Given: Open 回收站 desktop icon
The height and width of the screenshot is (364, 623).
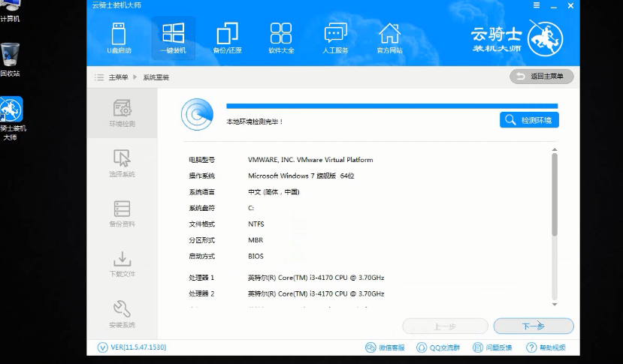Looking at the screenshot, I should pyautogui.click(x=10, y=59).
